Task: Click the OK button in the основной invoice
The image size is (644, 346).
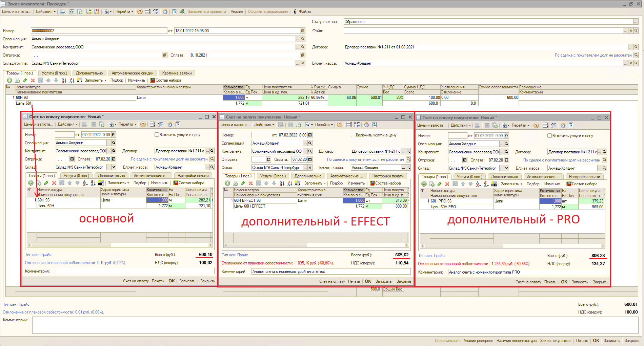Action: point(172,281)
